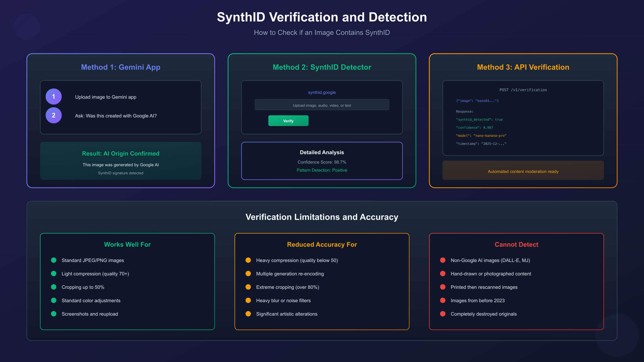The height and width of the screenshot is (362, 644).
Task: Open the synthid.google link
Action: point(322,92)
